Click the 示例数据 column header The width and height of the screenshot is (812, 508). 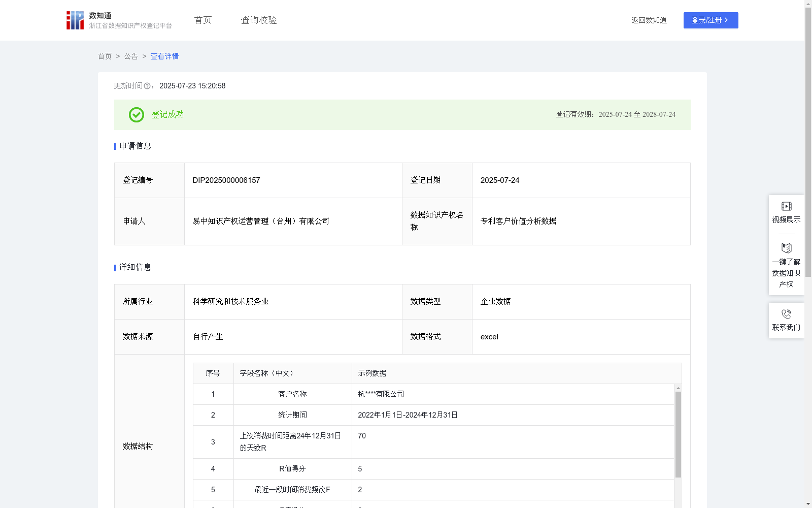coord(517,373)
